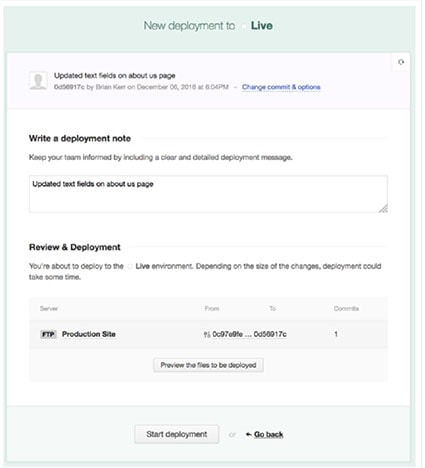Click the environment dot before Live in review text

pos(130,266)
